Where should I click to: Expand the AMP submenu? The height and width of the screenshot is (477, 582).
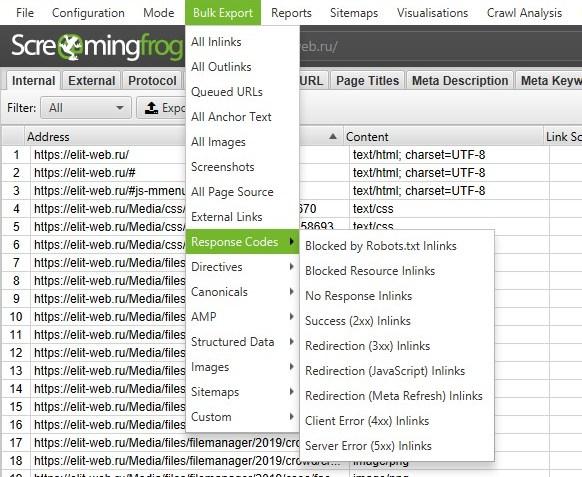pos(242,317)
